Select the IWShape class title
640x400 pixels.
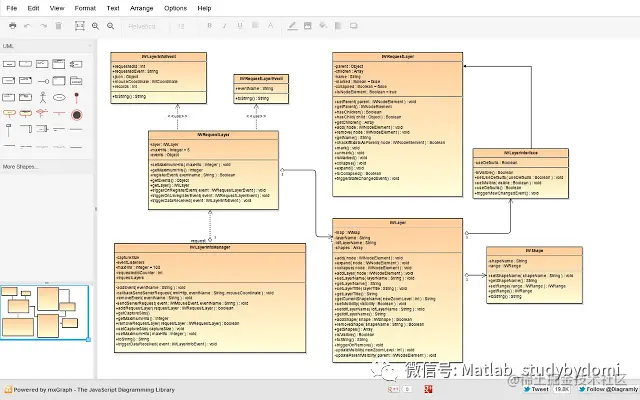click(534, 251)
